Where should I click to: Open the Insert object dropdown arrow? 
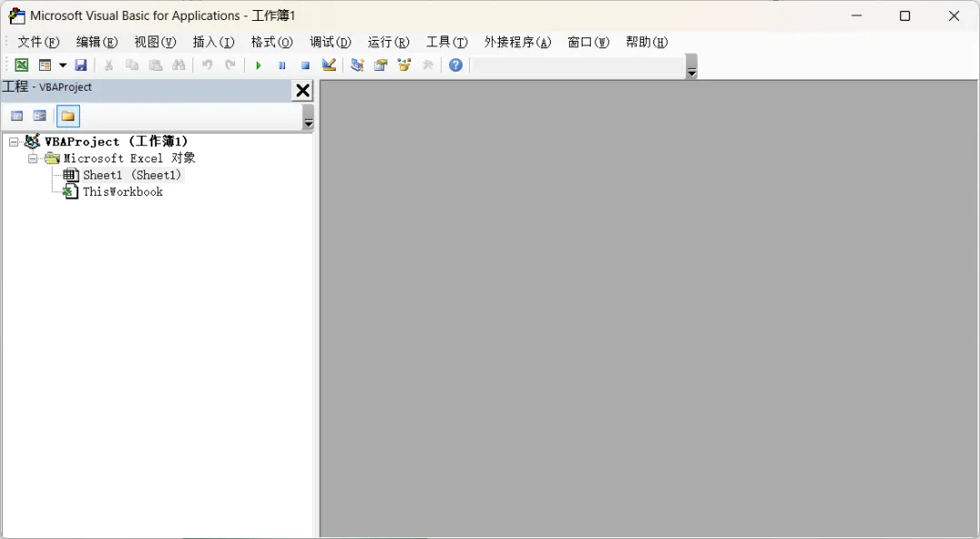pyautogui.click(x=63, y=65)
